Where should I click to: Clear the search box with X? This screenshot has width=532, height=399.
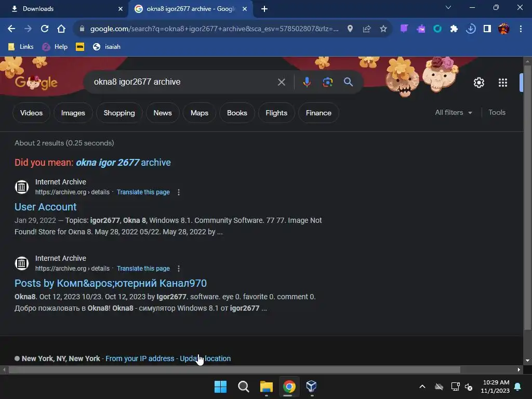(281, 82)
